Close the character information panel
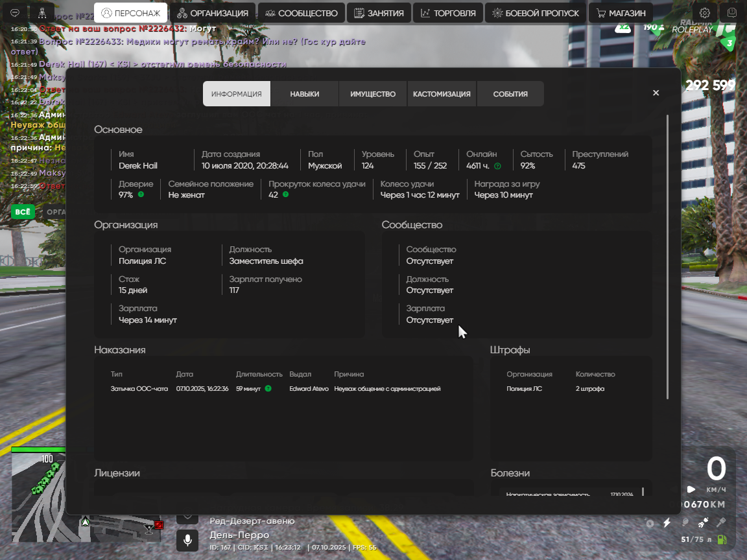Screen dimensions: 747x560 pyautogui.click(x=656, y=93)
